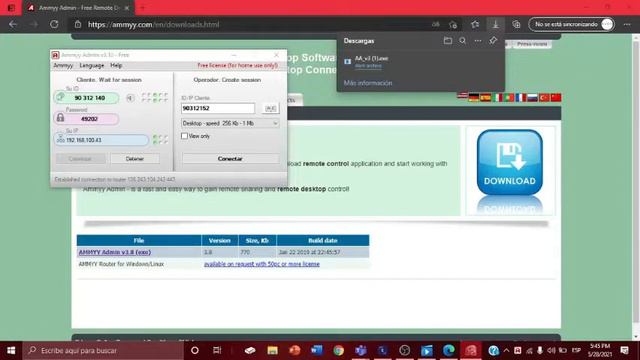640x360 pixels.
Task: Open the Edge settings and more menu
Action: click(627, 24)
